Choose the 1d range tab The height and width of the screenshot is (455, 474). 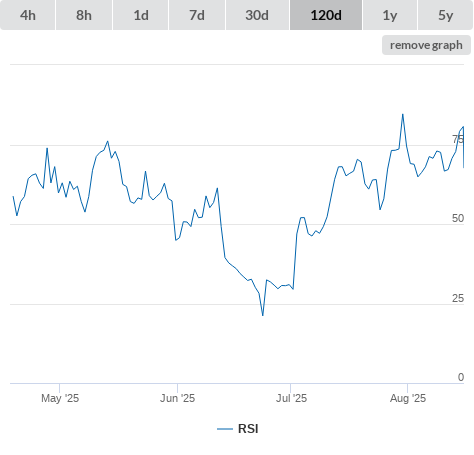(141, 15)
